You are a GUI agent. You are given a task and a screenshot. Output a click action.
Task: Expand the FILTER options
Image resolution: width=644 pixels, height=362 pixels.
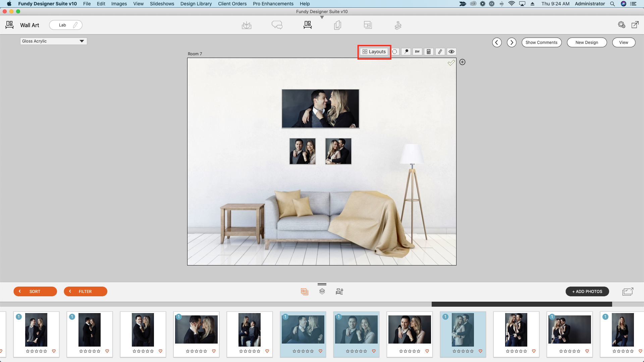pyautogui.click(x=86, y=291)
